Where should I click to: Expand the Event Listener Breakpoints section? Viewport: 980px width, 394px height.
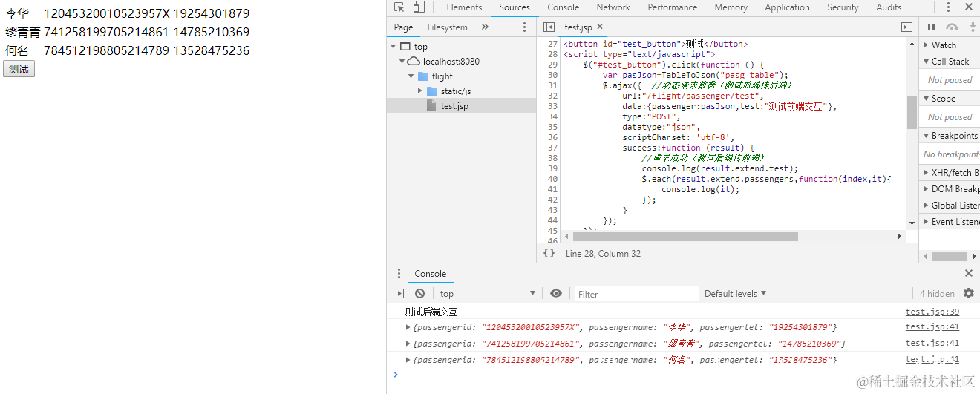(950, 222)
